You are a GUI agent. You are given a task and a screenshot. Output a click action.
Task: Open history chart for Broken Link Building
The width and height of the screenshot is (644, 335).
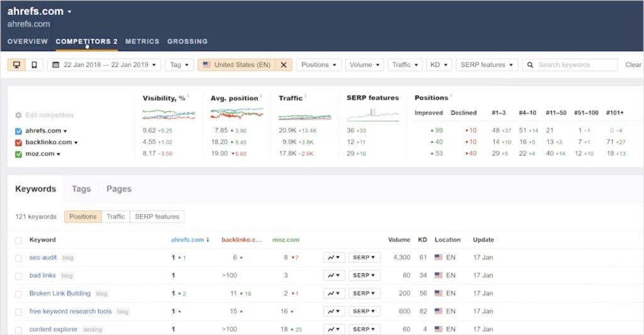pyautogui.click(x=333, y=293)
